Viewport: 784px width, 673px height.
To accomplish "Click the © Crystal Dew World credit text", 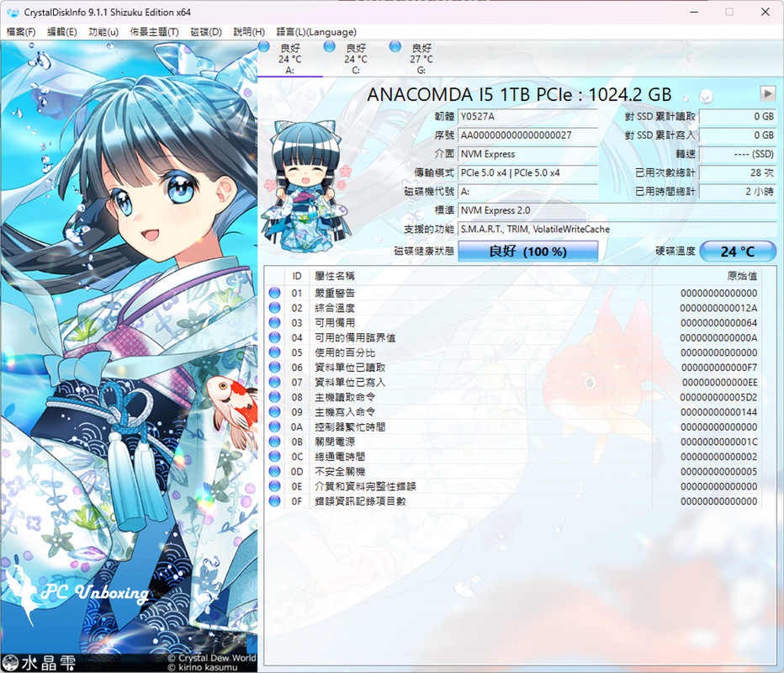I will click(212, 658).
